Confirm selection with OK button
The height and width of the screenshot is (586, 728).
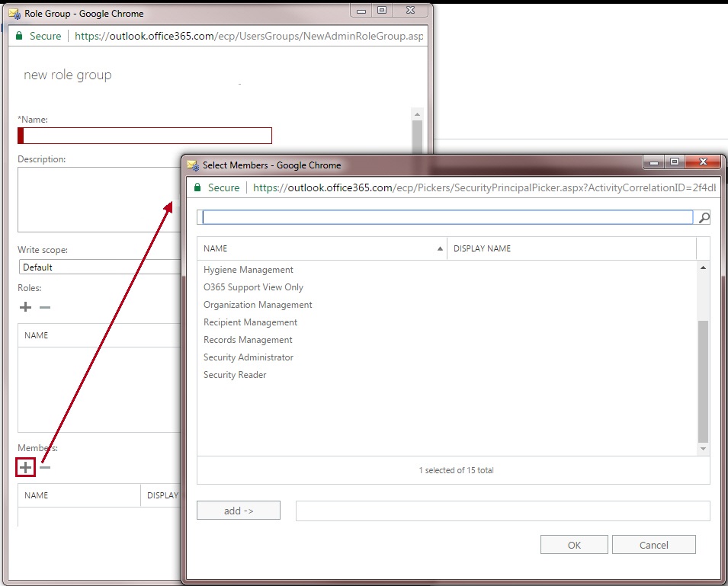pos(574,545)
